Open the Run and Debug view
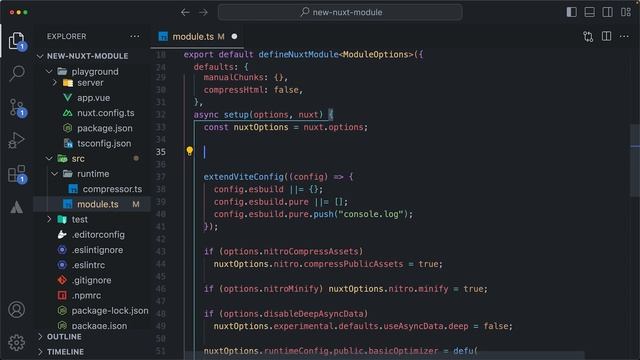640x360 pixels. (17, 140)
